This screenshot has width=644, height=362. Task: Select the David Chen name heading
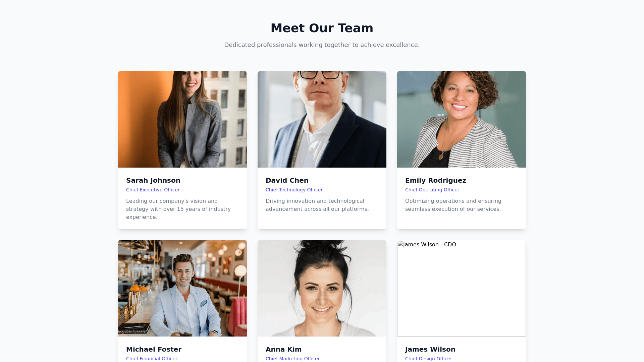coord(287,180)
